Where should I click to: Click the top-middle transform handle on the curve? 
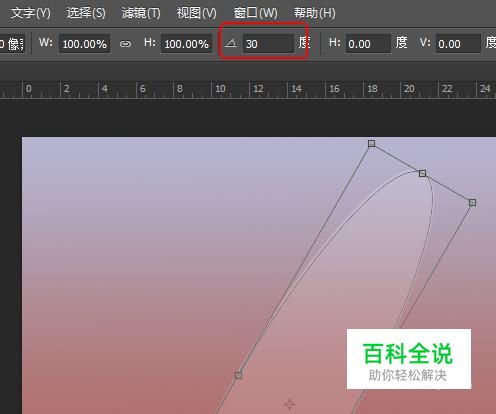click(x=422, y=173)
